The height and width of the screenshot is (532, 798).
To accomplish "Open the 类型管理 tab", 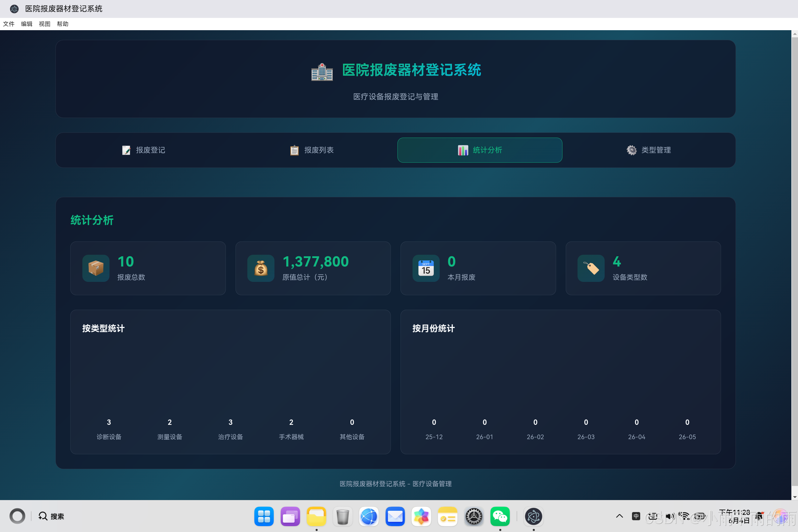I will pyautogui.click(x=648, y=150).
